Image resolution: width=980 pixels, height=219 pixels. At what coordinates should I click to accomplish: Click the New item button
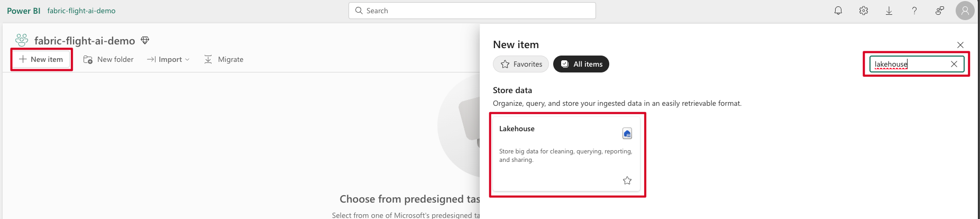[x=41, y=59]
